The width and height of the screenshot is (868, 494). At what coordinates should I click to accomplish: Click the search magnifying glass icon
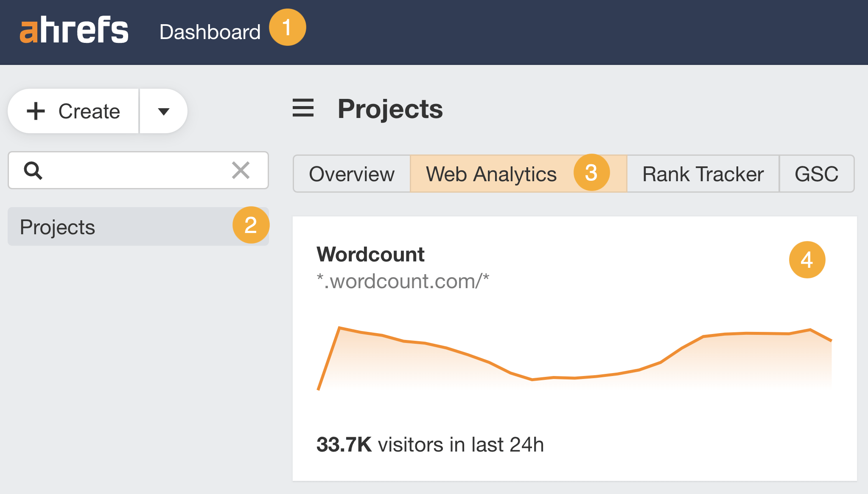point(34,171)
